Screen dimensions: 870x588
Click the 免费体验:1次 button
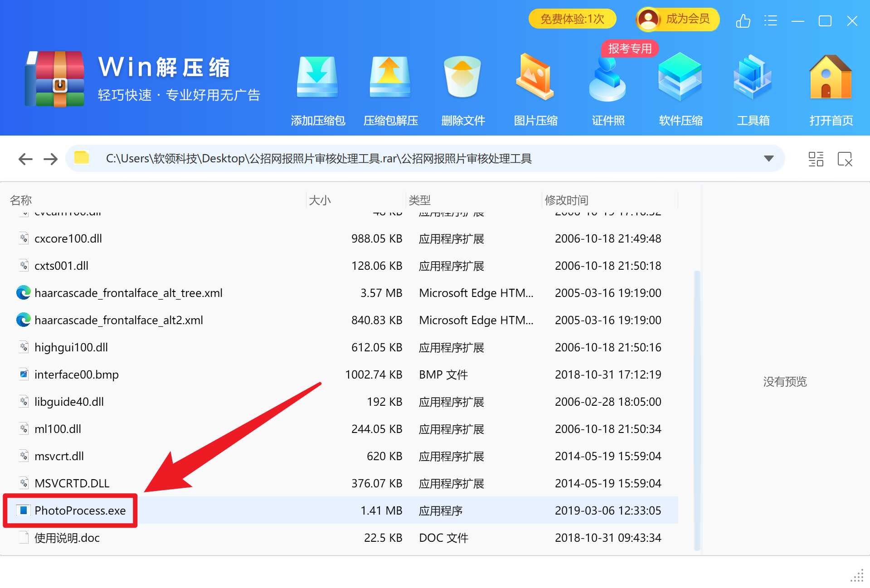point(572,19)
